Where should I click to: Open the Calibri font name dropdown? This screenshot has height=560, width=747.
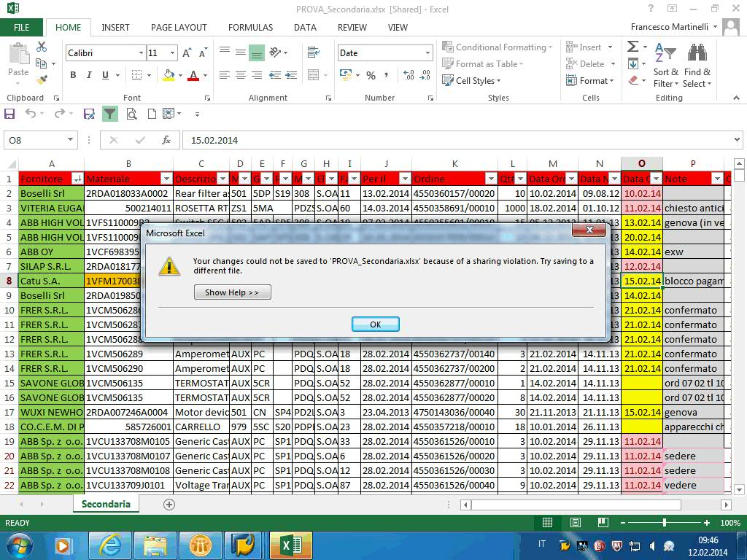coord(141,53)
